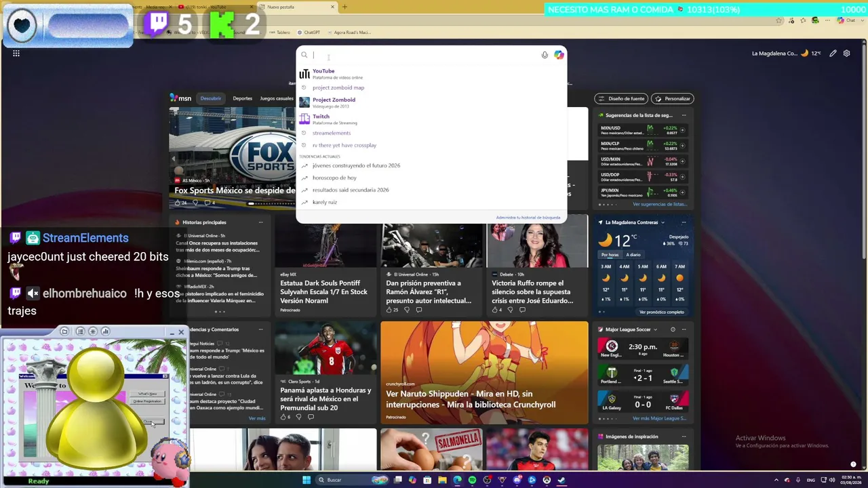868x488 pixels.
Task: Select 'horoscopo de hoy' trending search
Action: (x=431, y=178)
